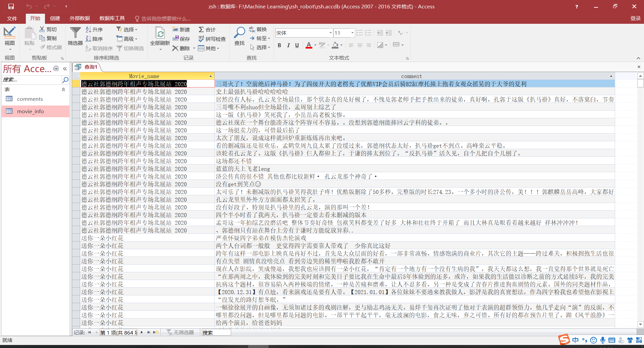Switch to the Home (开始) ribbon tab

35,18
